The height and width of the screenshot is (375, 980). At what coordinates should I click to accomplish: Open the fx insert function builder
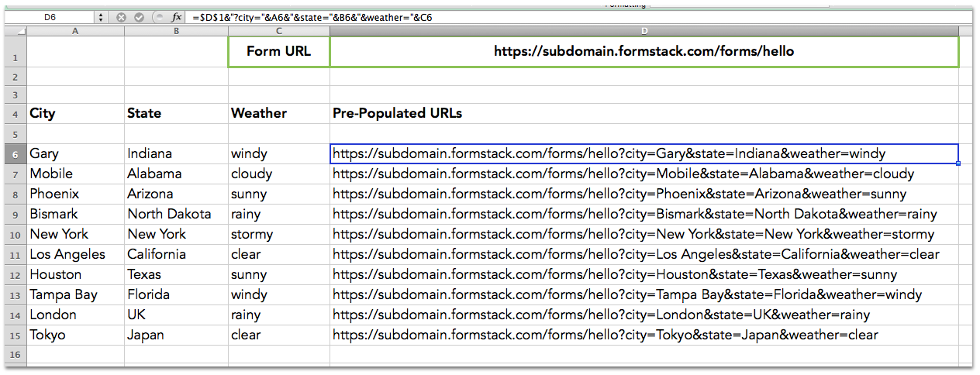pyautogui.click(x=176, y=17)
